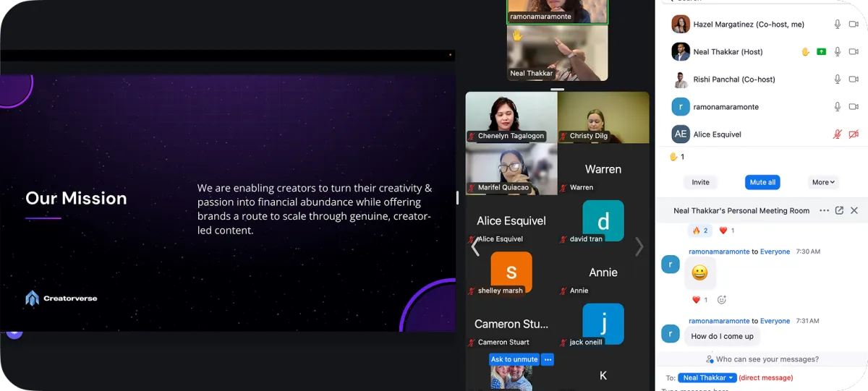Click the Invite button
This screenshot has height=391, width=868.
pos(700,182)
